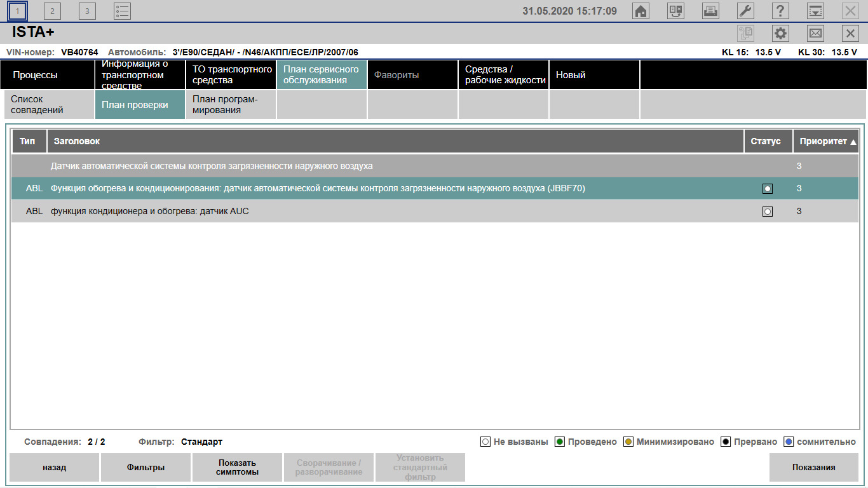Open Средства / рабочие жидкости tab
The height and width of the screenshot is (488, 868).
point(503,75)
